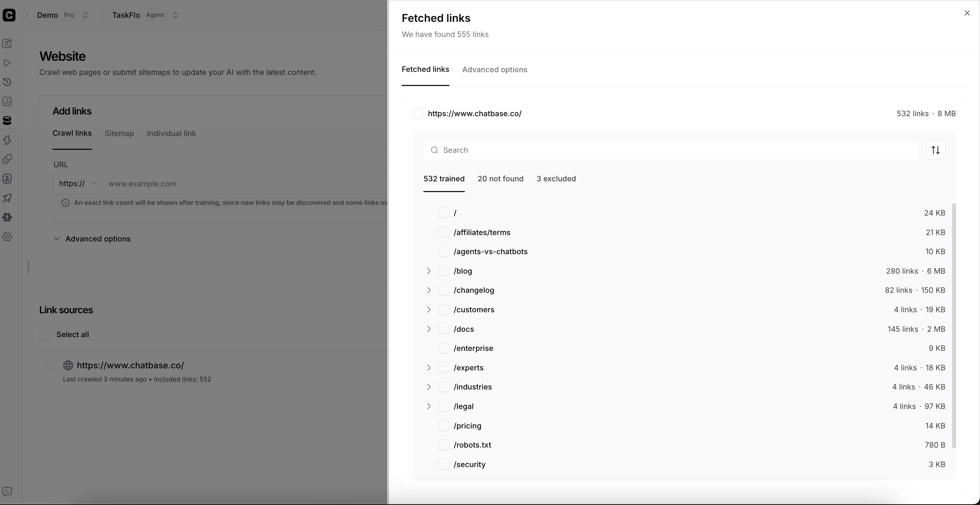
Task: Click the chat feedback icon at sidebar bottom
Action: click(x=7, y=491)
